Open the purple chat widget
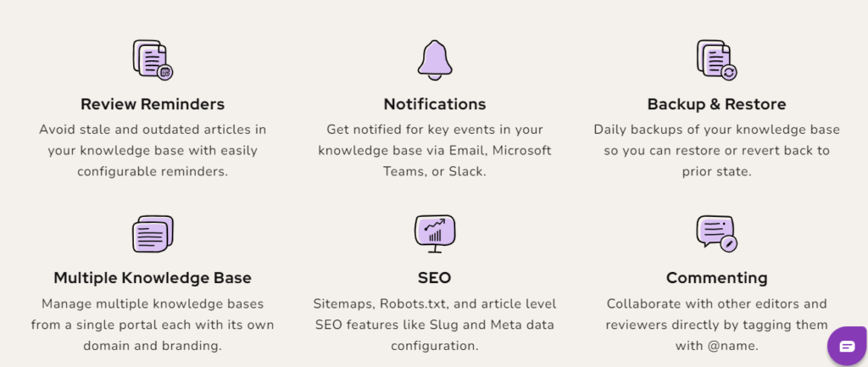 (847, 346)
